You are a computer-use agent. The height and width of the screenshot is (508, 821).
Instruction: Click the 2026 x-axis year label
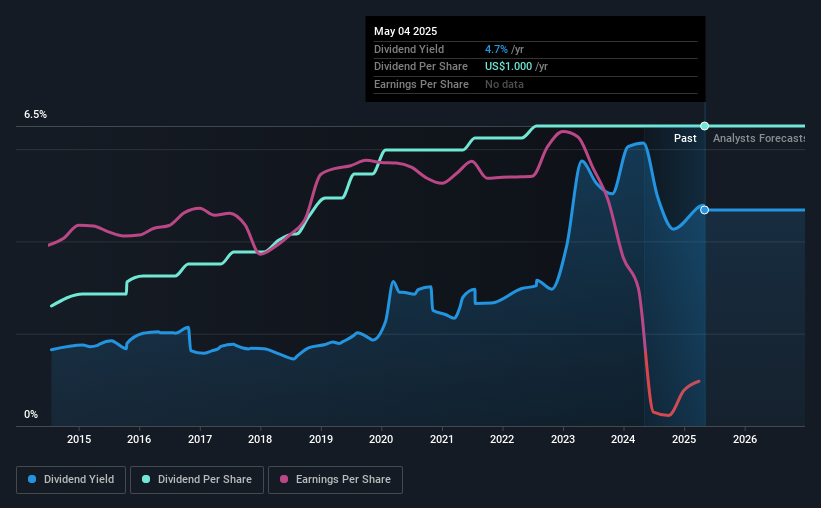pos(745,439)
